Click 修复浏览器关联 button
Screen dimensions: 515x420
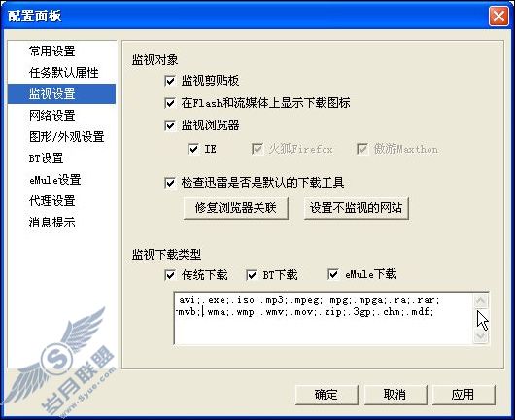click(x=236, y=208)
